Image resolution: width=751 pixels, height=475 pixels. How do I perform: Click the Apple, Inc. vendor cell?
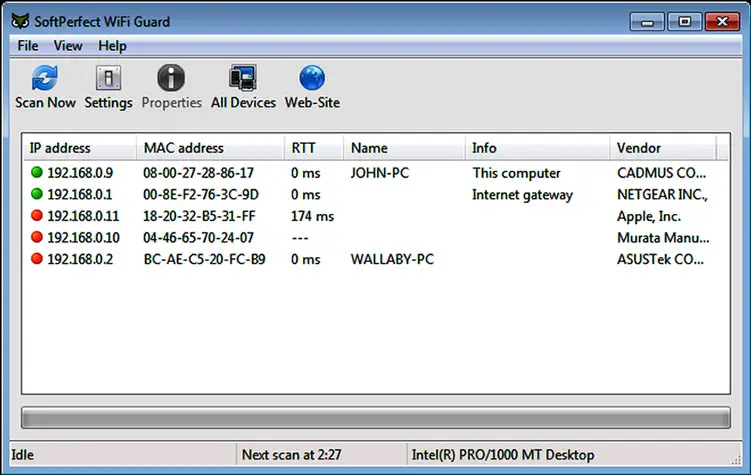(649, 216)
